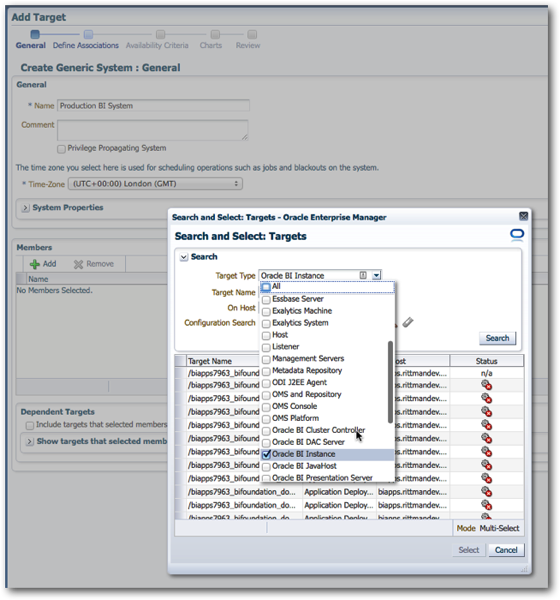Check the Oracle BI JavaHost option
The height and width of the screenshot is (600, 560).
(266, 466)
